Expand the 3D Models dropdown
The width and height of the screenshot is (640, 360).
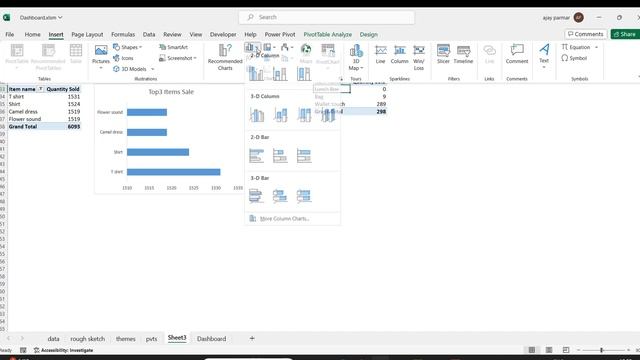click(x=153, y=69)
